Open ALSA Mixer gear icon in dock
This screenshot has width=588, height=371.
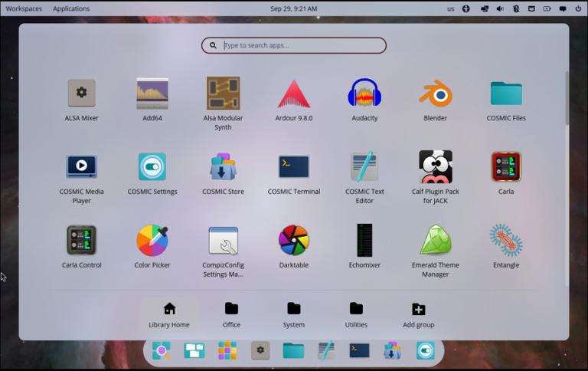coord(260,350)
